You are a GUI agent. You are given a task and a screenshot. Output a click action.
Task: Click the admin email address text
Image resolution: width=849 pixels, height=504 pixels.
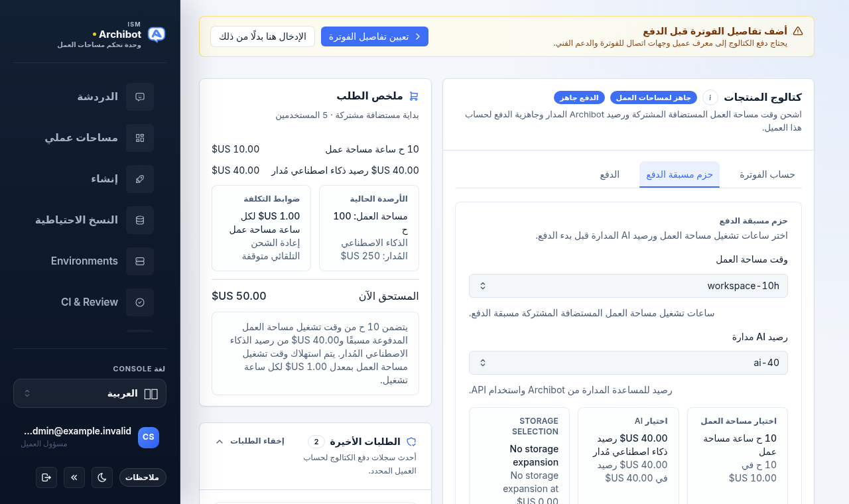click(x=78, y=431)
